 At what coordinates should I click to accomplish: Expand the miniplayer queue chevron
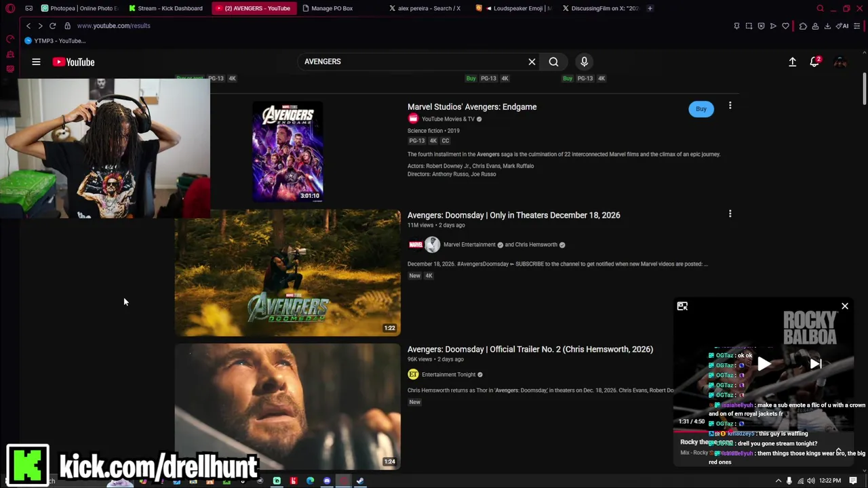point(839,450)
